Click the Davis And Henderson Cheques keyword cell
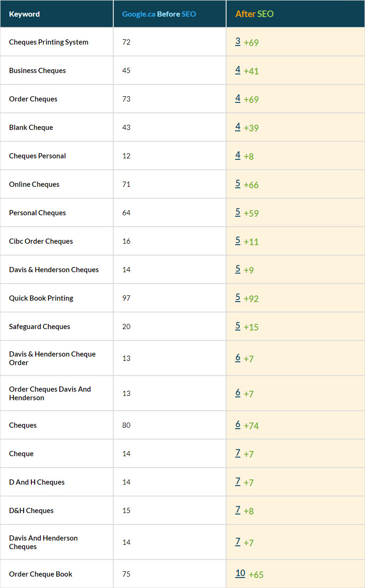 [43, 542]
